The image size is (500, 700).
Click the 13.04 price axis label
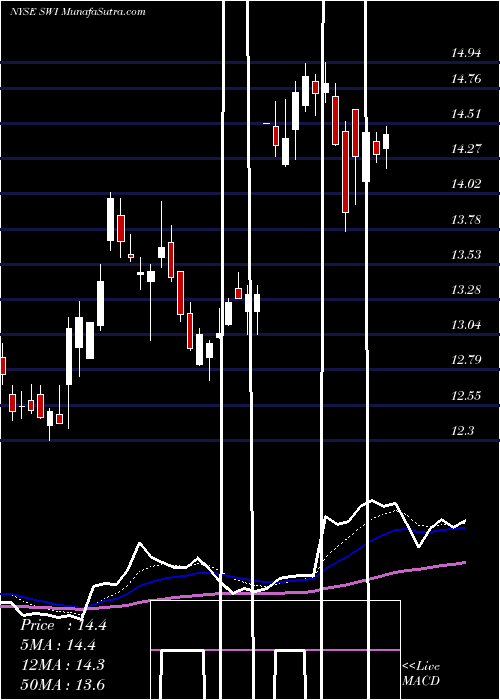(466, 324)
